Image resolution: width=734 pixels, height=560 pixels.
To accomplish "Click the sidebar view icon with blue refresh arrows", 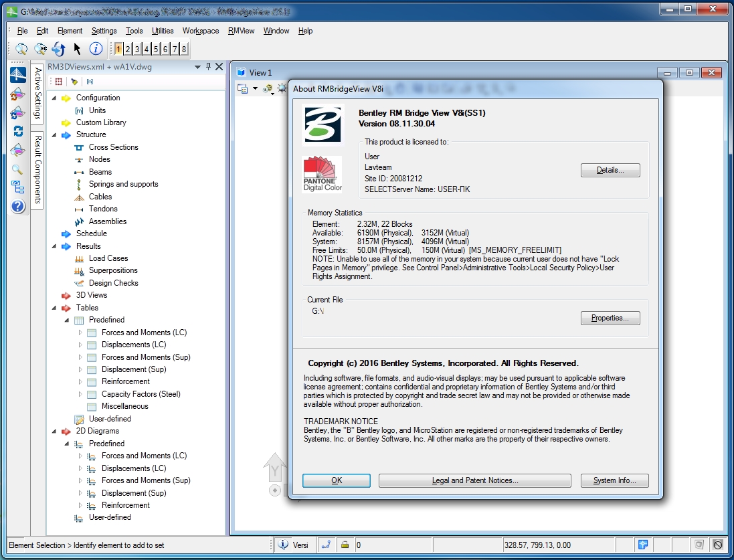I will [x=18, y=113].
